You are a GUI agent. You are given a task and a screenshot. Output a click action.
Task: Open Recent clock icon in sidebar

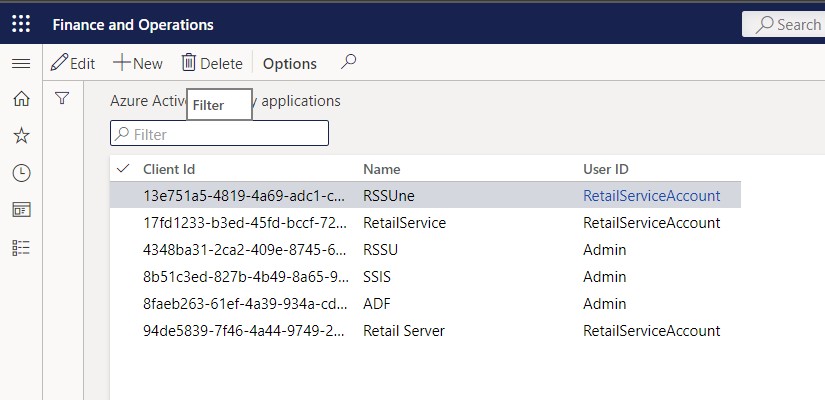21,173
